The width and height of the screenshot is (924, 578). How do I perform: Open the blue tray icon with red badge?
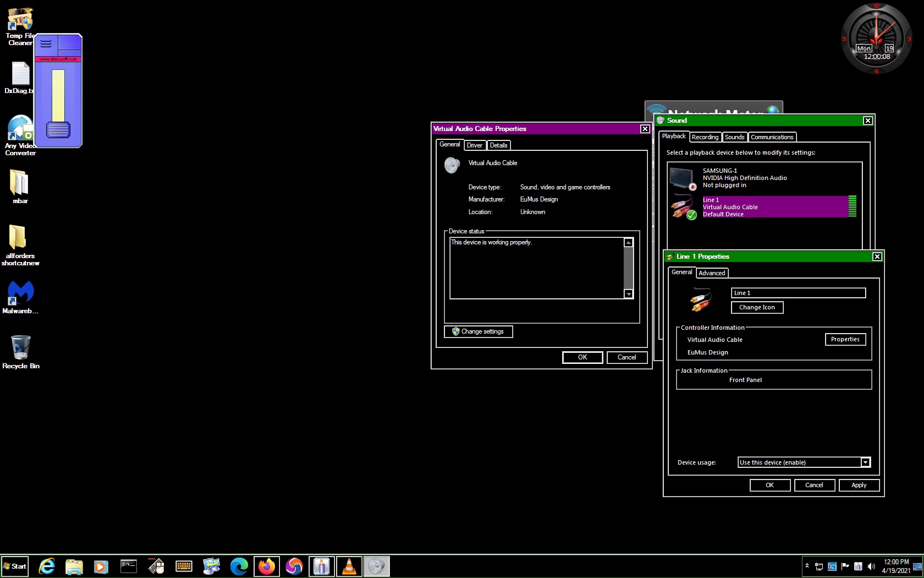coord(832,566)
